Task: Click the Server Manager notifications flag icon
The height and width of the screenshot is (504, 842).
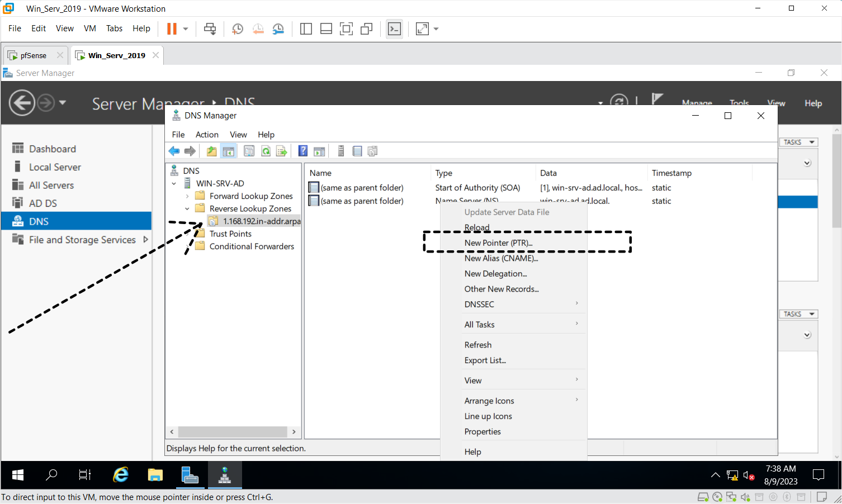Action: [x=657, y=99]
